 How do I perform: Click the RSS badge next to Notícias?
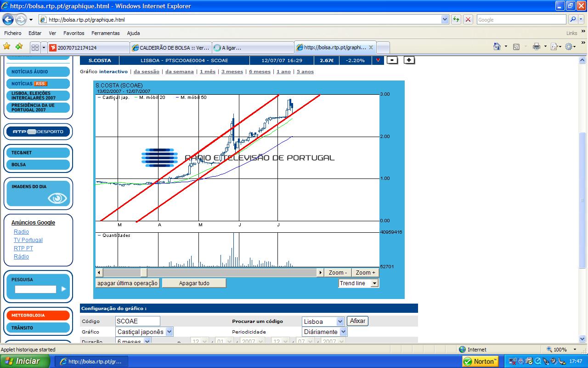pyautogui.click(x=41, y=84)
